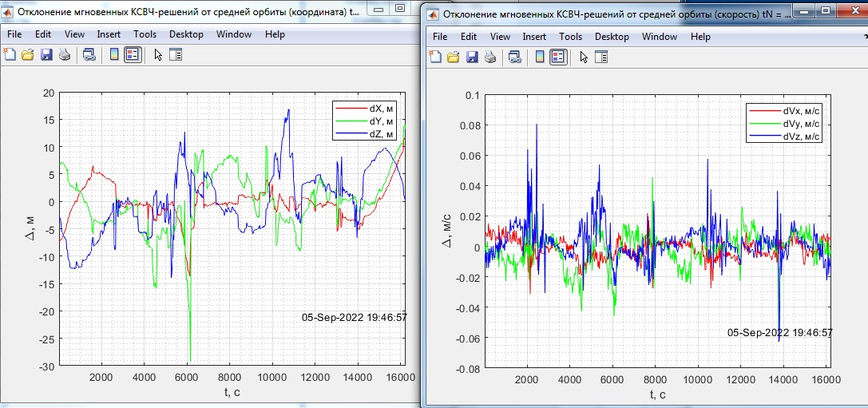Click the dVy, м/с legend entry label

[x=801, y=124]
